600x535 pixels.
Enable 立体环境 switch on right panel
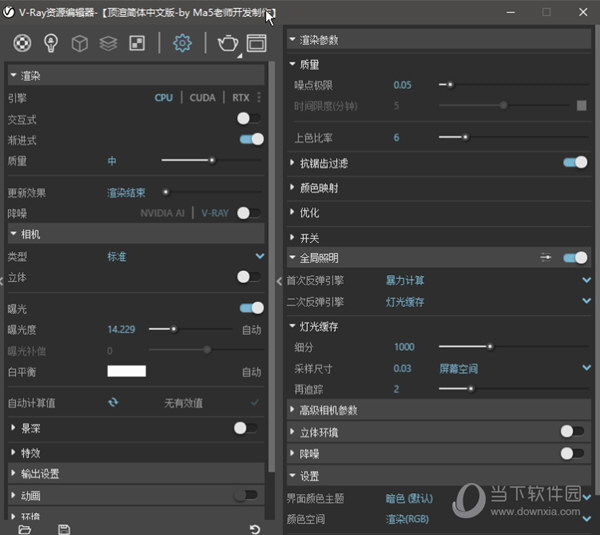pos(572,431)
